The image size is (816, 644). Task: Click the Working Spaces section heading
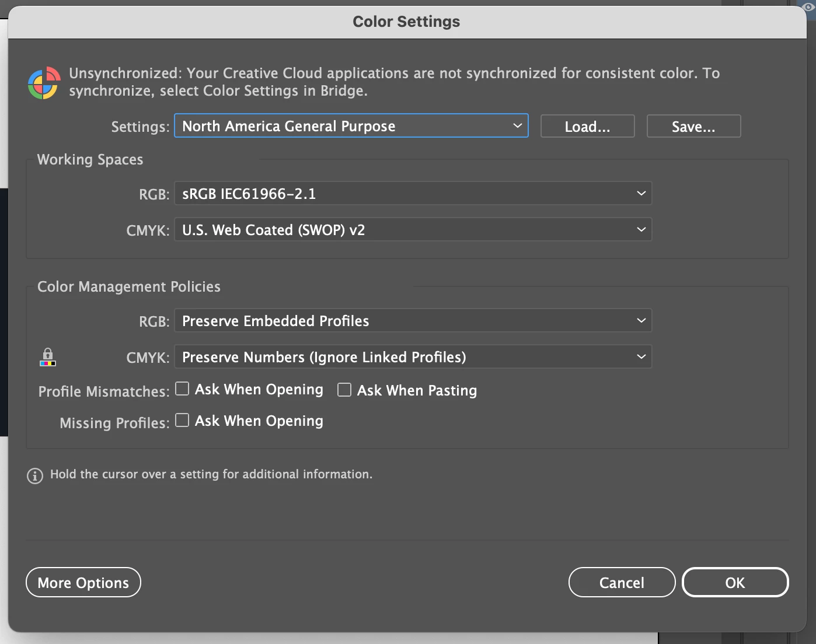[x=90, y=160]
